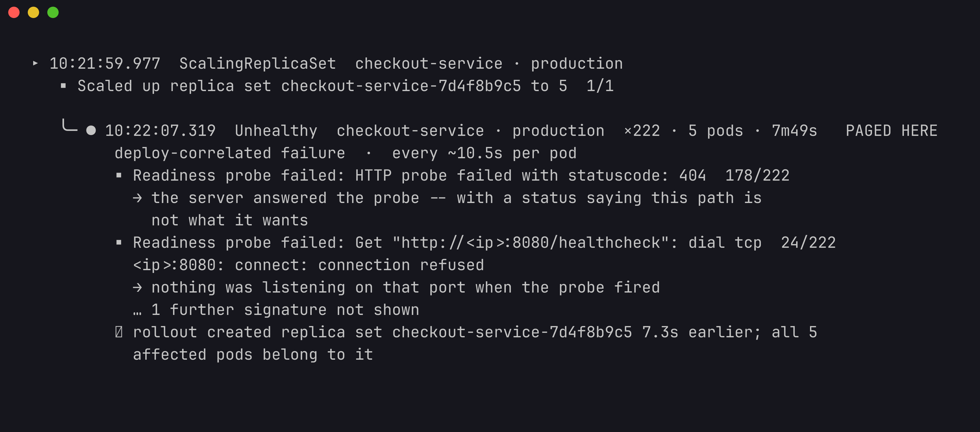Click the tree branch connector before the Unhealthy event
Viewport: 980px width, 432px height.
click(70, 125)
